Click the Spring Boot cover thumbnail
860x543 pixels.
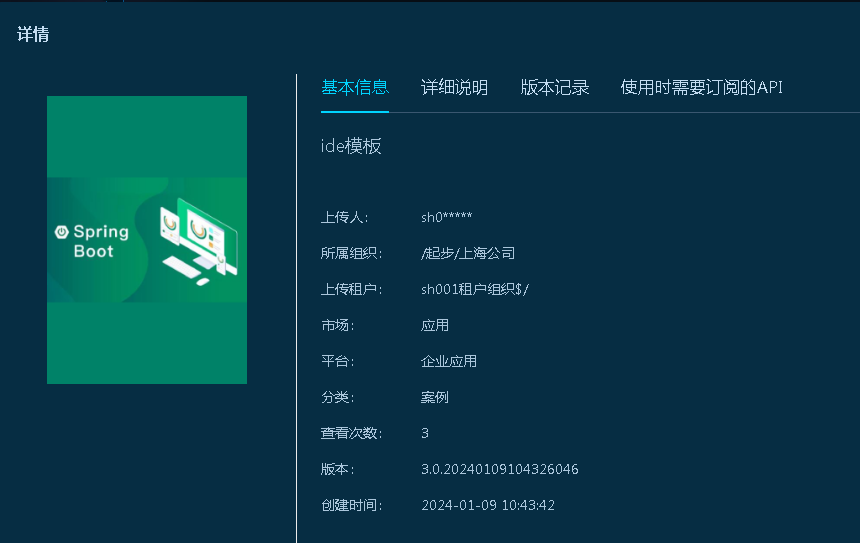click(147, 240)
